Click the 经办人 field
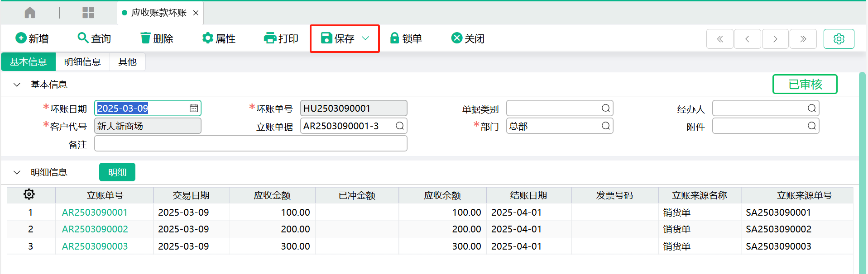This screenshot has height=274, width=868. (x=766, y=108)
